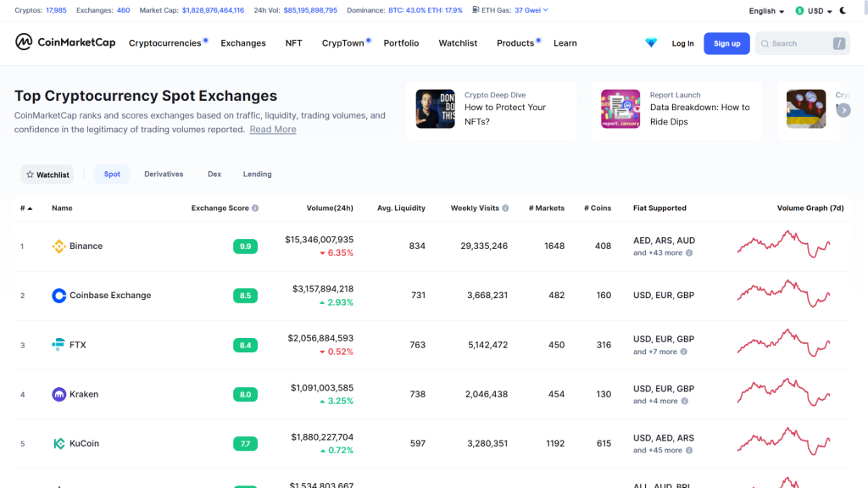Viewport: 868px width, 488px height.
Task: Click the Kraken logo icon
Action: 58,395
